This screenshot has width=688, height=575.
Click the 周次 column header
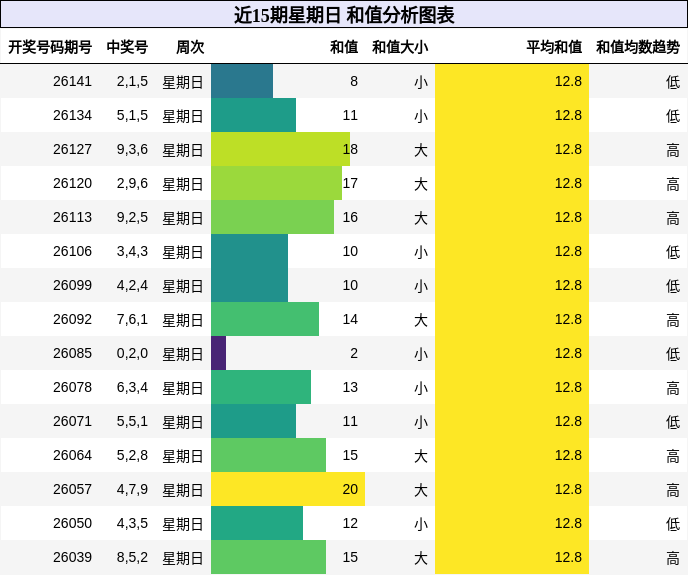[x=190, y=47]
